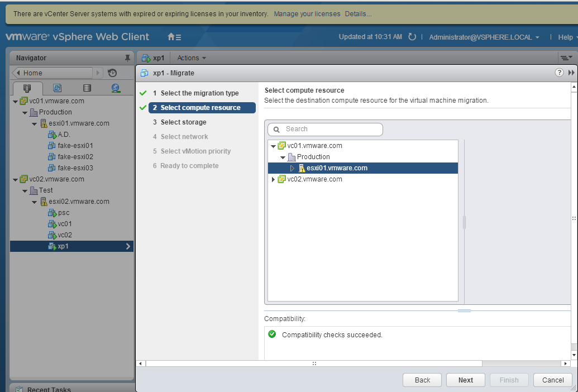
Task: Open Help icon in Migrate dialog
Action: [559, 73]
